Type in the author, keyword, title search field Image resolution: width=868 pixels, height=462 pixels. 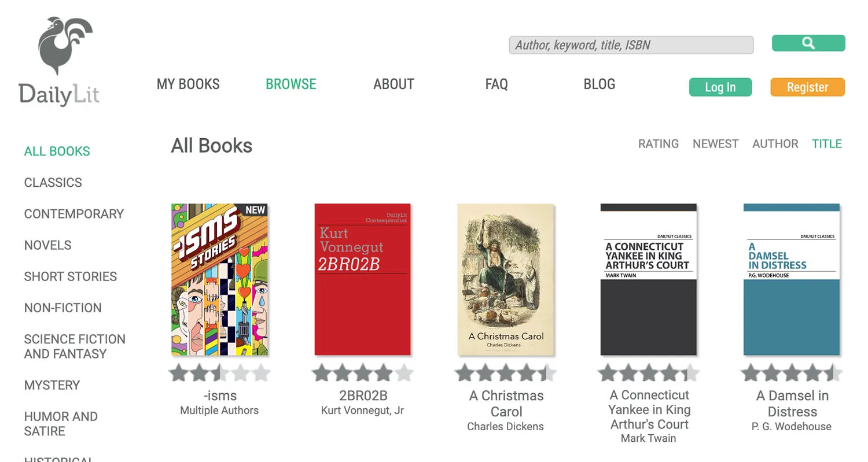631,45
